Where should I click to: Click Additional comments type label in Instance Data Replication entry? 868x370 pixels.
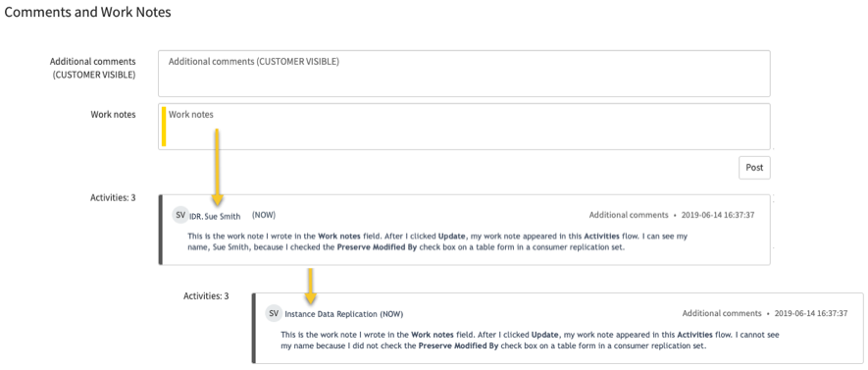tap(722, 313)
